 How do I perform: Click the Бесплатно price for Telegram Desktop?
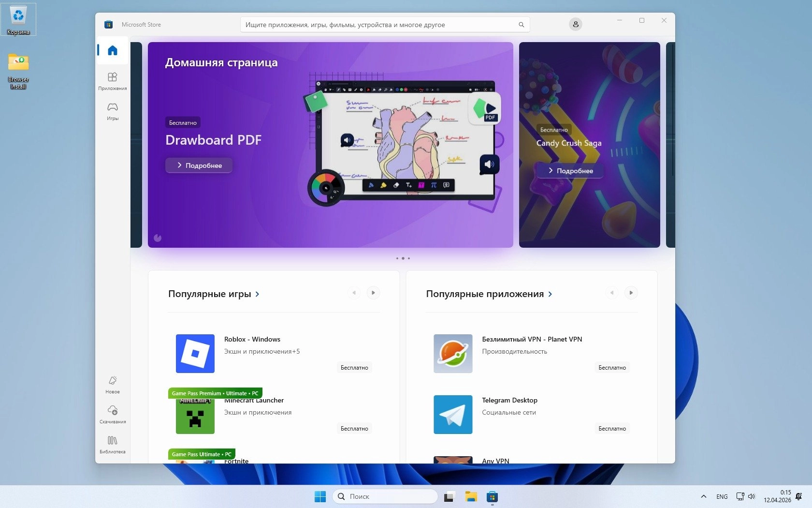(x=612, y=429)
